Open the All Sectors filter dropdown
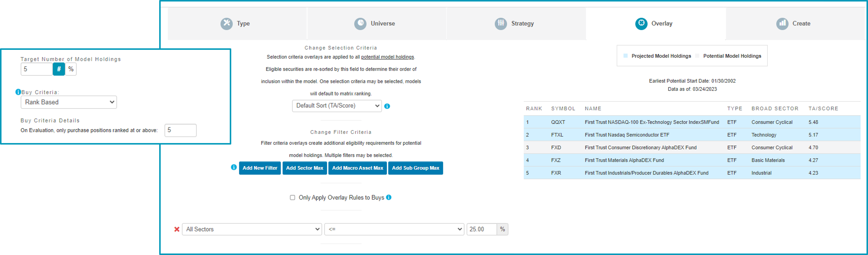Screen dimensions: 868x255 point(252,229)
